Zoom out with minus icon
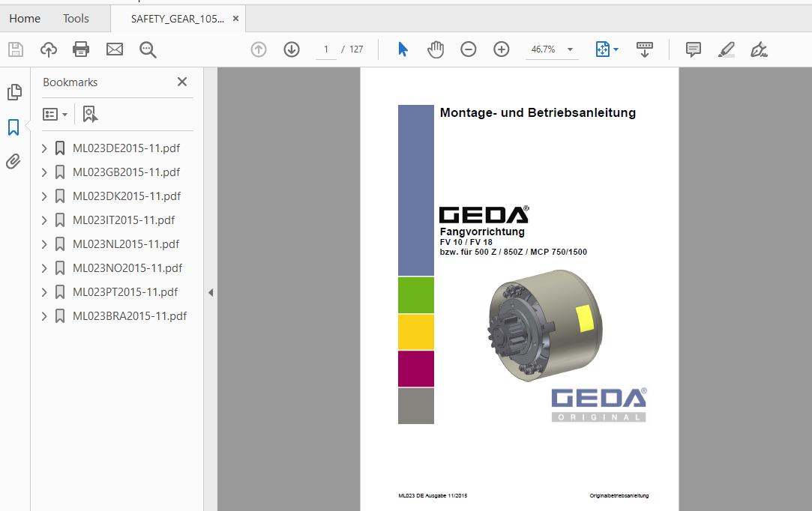 tap(468, 49)
